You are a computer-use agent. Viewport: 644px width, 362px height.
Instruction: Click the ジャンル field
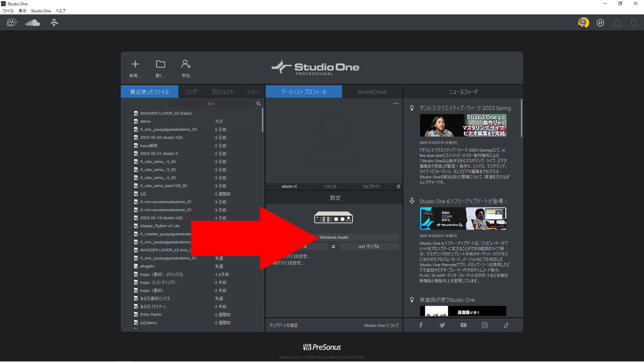tap(331, 186)
